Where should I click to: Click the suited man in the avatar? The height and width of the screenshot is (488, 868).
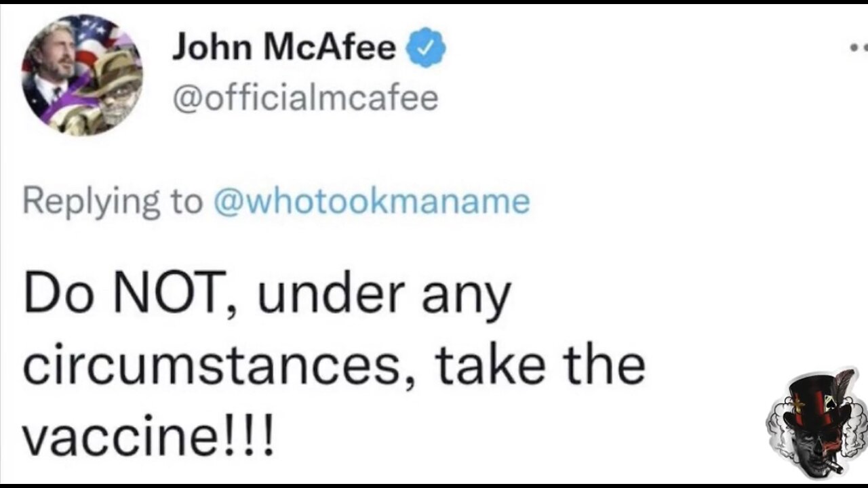coord(58,75)
